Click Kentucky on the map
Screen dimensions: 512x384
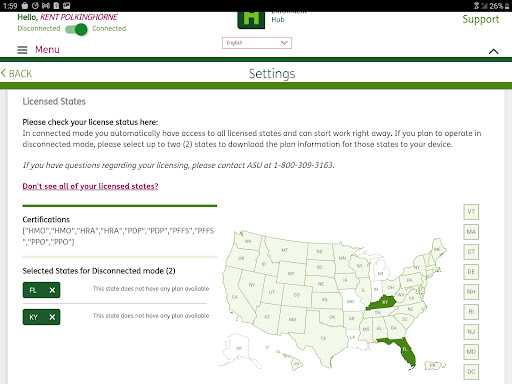[x=384, y=303]
